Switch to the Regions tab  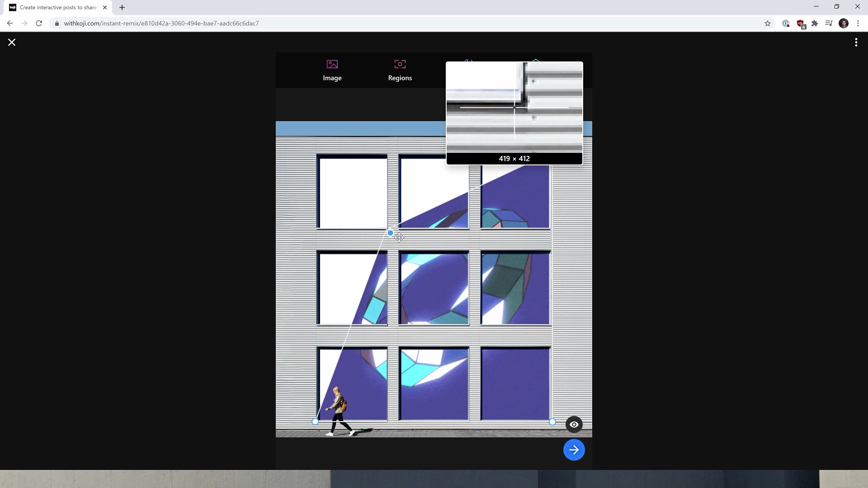[400, 70]
